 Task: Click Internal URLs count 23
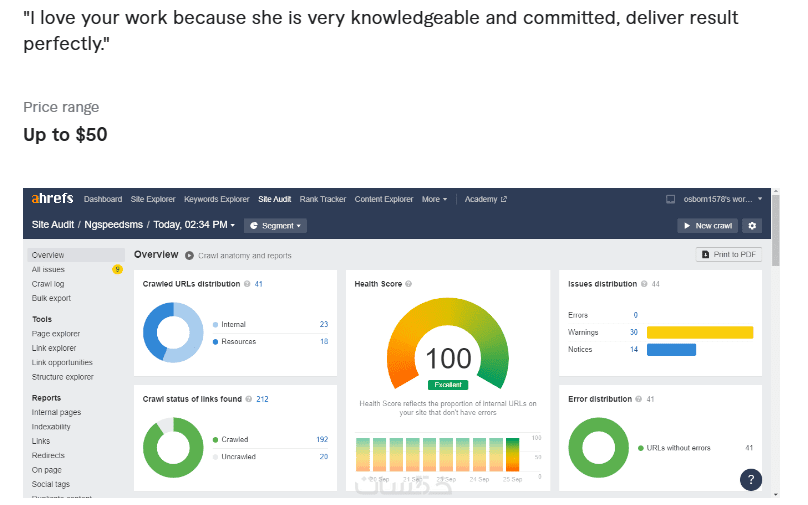tap(324, 324)
